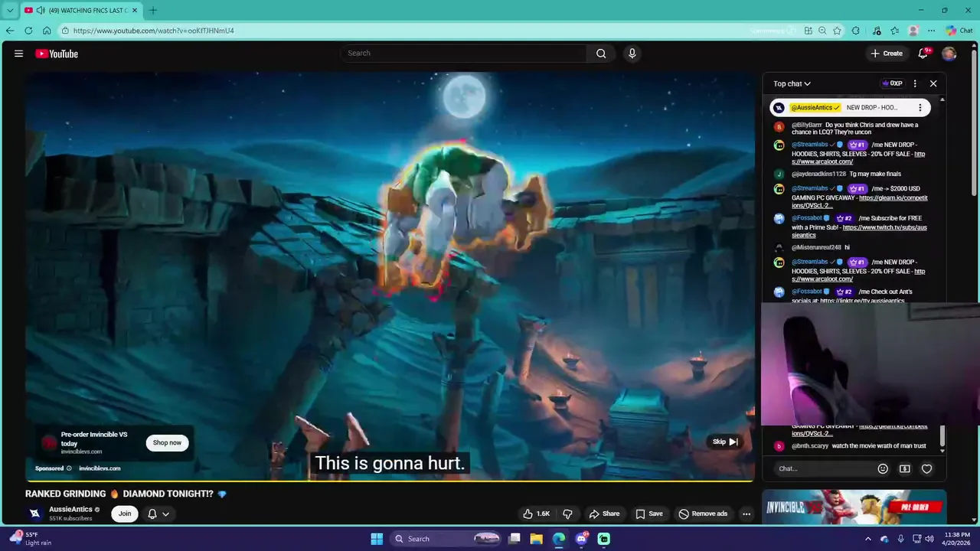Click the YouTube search input field
Image resolution: width=980 pixels, height=551 pixels.
(x=464, y=54)
